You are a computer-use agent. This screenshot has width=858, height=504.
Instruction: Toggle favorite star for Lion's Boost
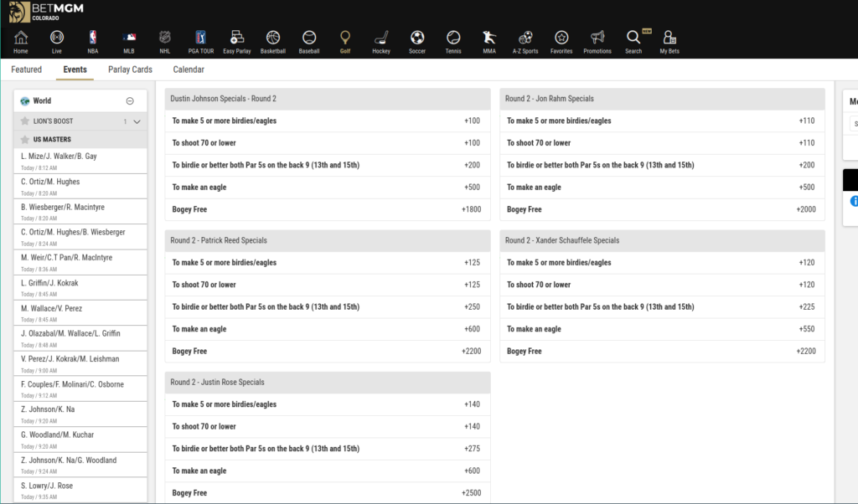25,121
